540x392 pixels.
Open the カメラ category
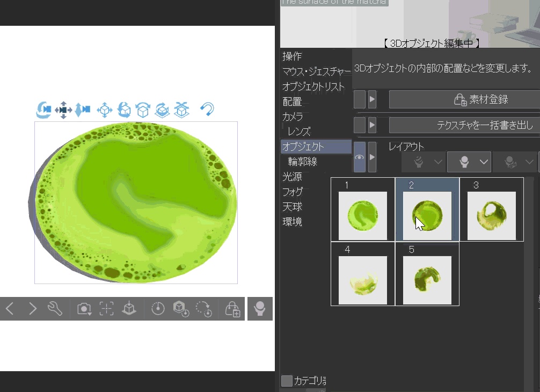pos(293,117)
